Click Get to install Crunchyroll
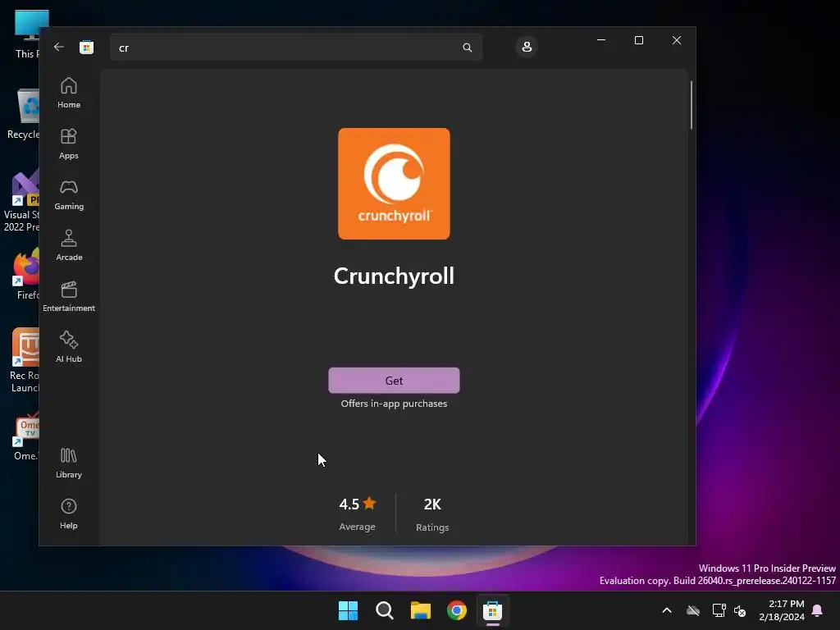The height and width of the screenshot is (630, 840). pos(394,381)
